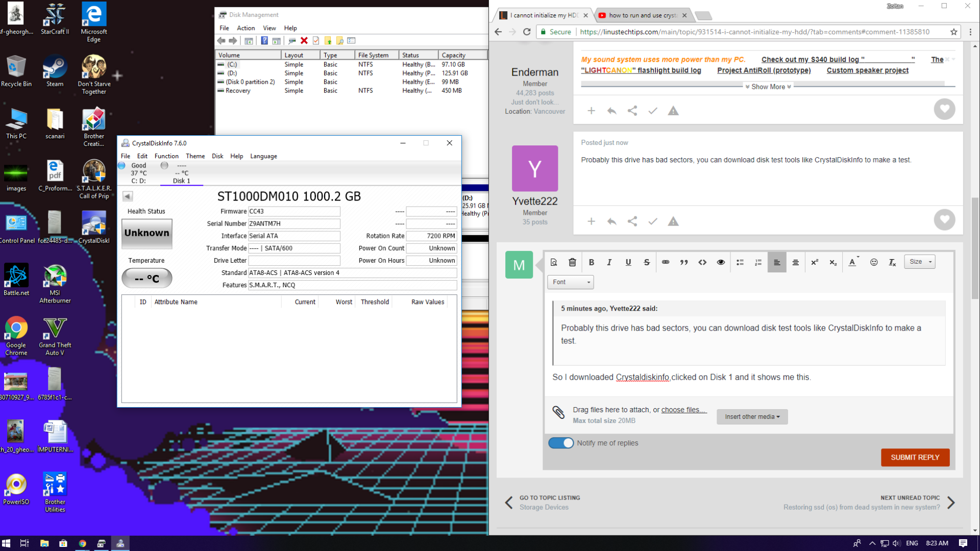Click 'choose files...' attachment link
This screenshot has width=980, height=551.
pyautogui.click(x=684, y=410)
